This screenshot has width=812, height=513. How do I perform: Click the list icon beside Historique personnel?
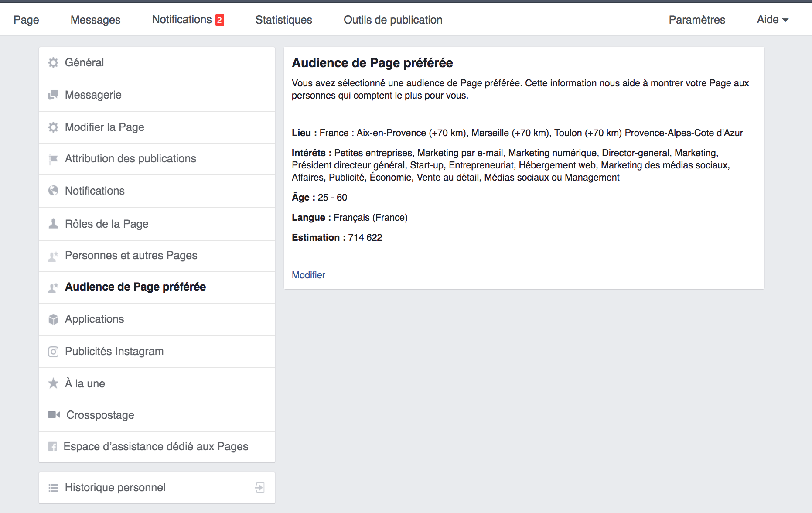coord(53,488)
